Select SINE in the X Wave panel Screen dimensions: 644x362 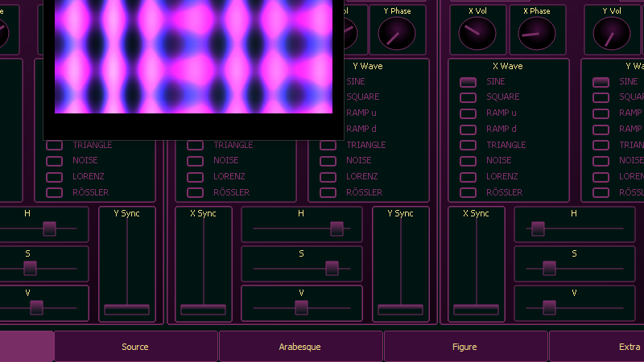click(468, 82)
